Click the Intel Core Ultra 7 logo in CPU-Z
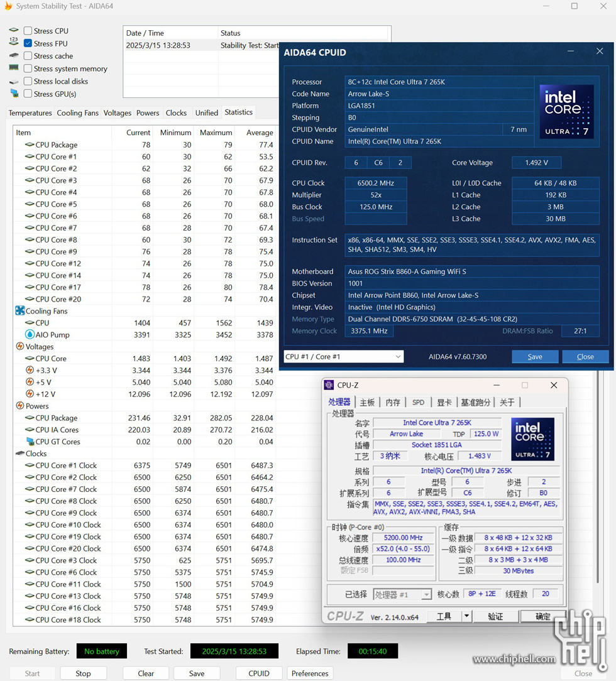616x681 pixels. coord(532,439)
